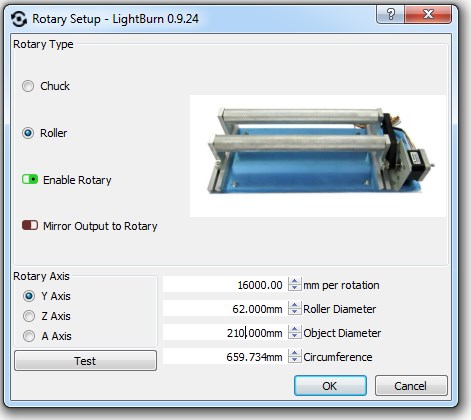Click the Roller Diameter value field
Viewport: 471px width, 420px height.
pos(225,309)
